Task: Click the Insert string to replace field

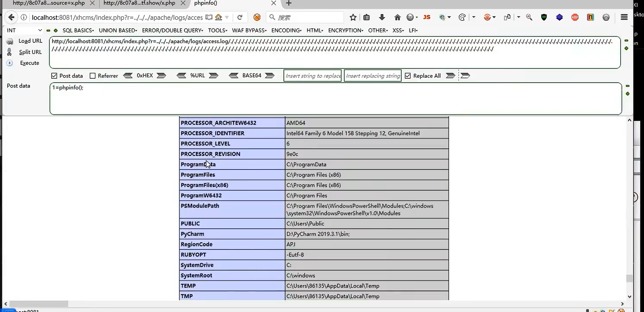Action: click(x=312, y=76)
